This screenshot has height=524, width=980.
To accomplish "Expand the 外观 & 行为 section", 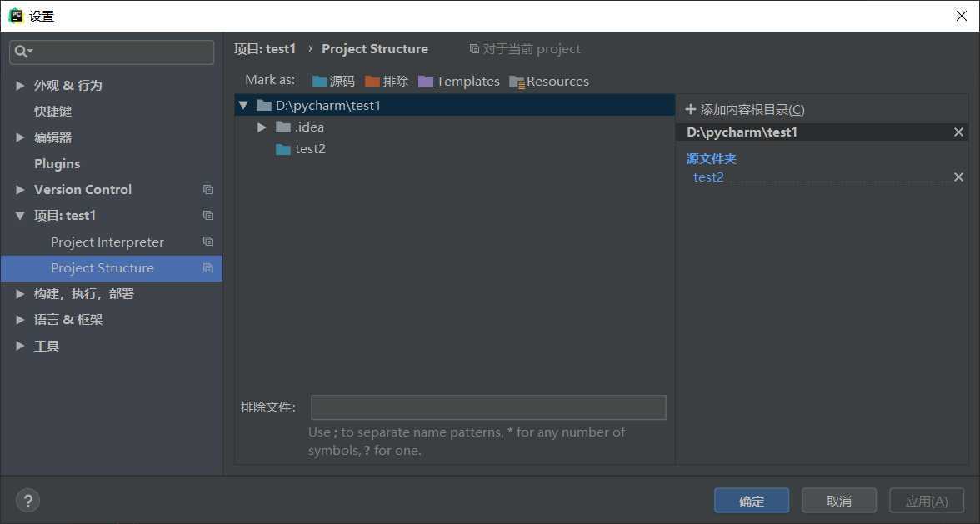I will tap(20, 86).
